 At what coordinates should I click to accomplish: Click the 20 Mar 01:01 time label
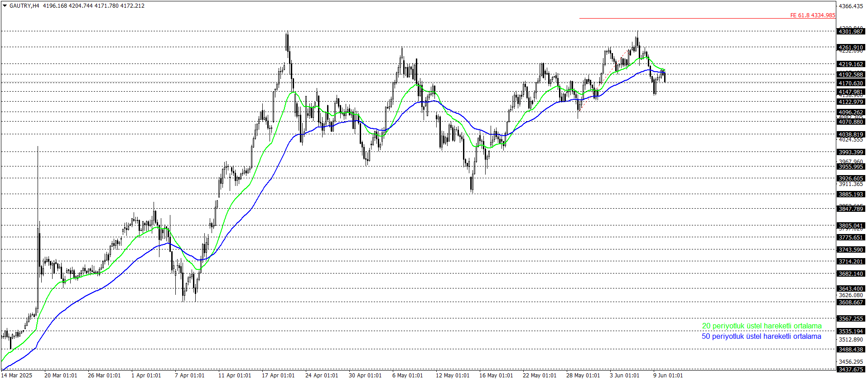pyautogui.click(x=61, y=376)
